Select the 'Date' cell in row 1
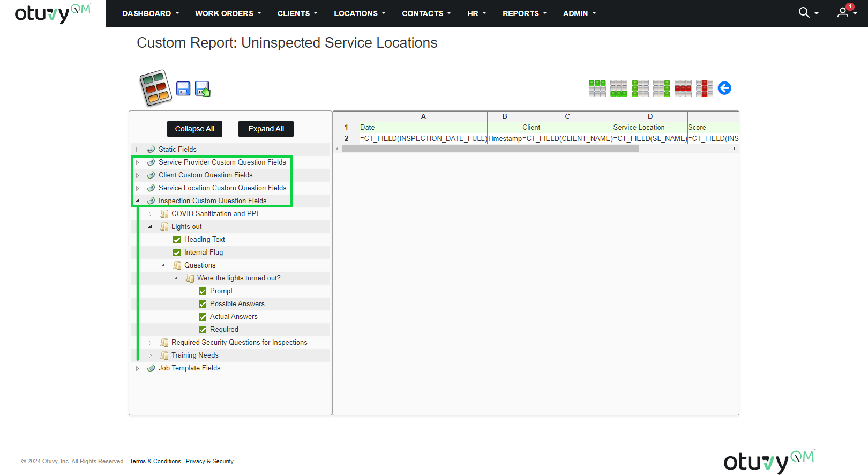 423,128
